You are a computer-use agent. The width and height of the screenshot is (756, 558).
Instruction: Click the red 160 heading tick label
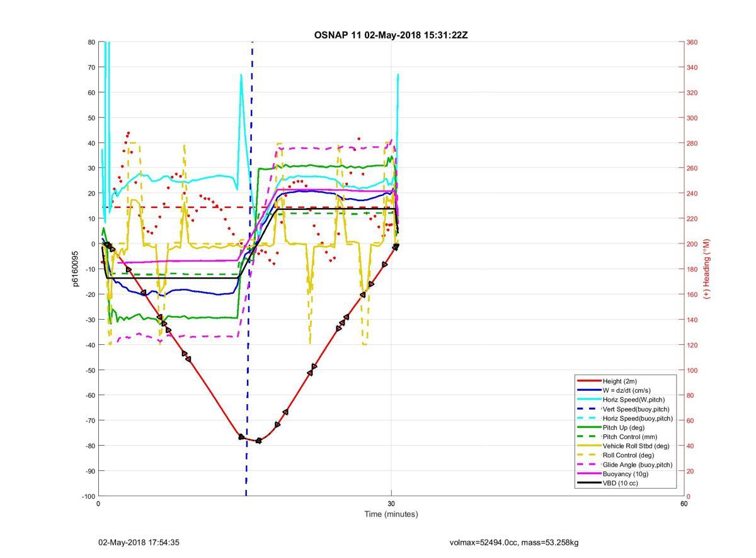click(x=692, y=294)
